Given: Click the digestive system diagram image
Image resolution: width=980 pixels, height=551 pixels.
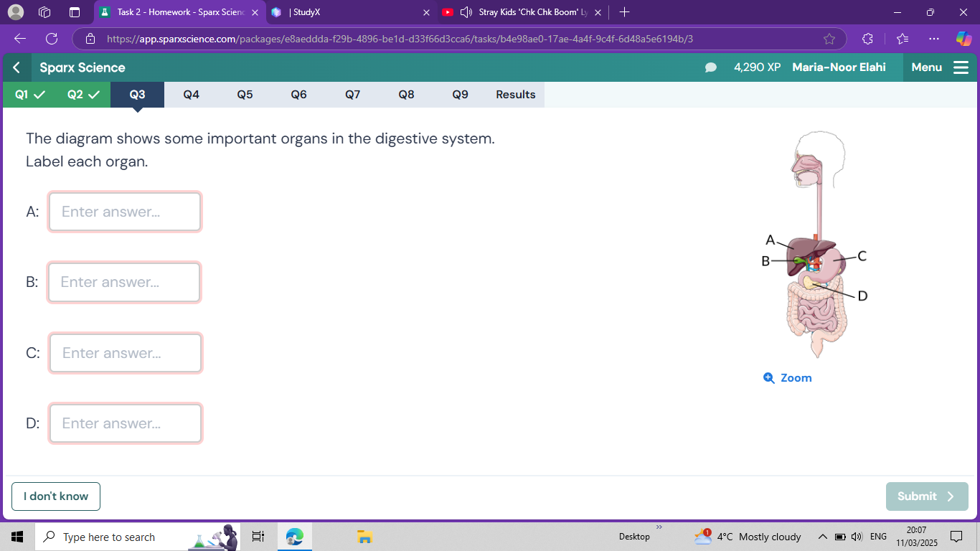Looking at the screenshot, I should 817,244.
